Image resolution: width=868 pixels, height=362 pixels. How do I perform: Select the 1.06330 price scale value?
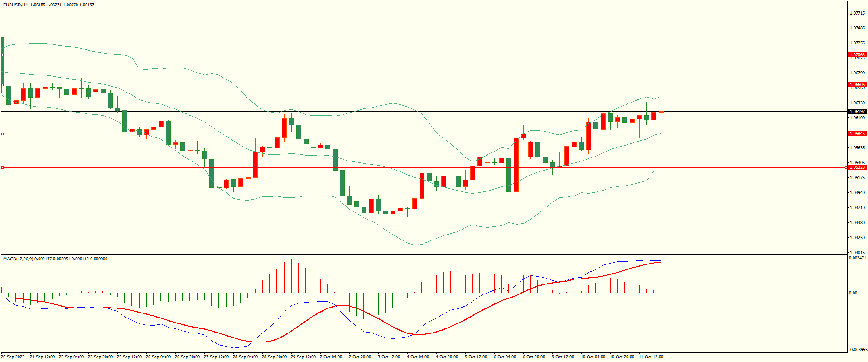coord(857,103)
